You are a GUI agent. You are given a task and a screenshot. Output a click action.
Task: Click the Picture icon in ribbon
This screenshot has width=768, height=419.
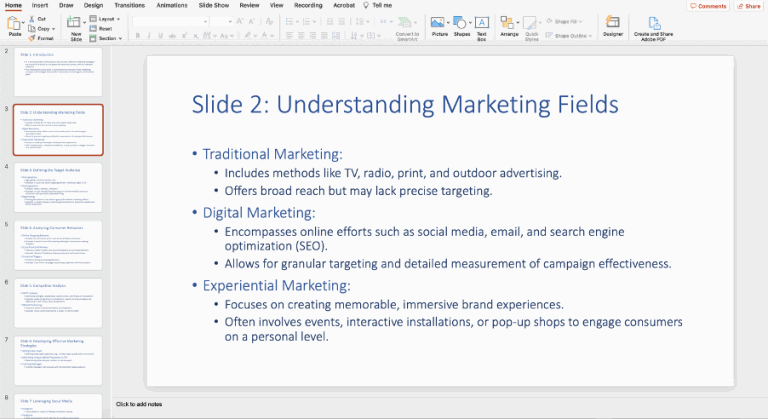pyautogui.click(x=438, y=23)
